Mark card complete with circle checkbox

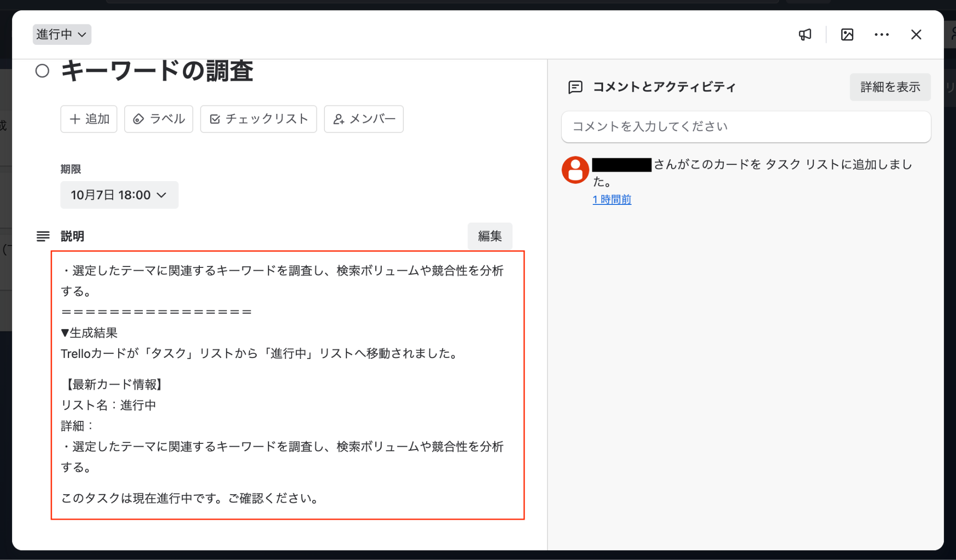(x=42, y=71)
